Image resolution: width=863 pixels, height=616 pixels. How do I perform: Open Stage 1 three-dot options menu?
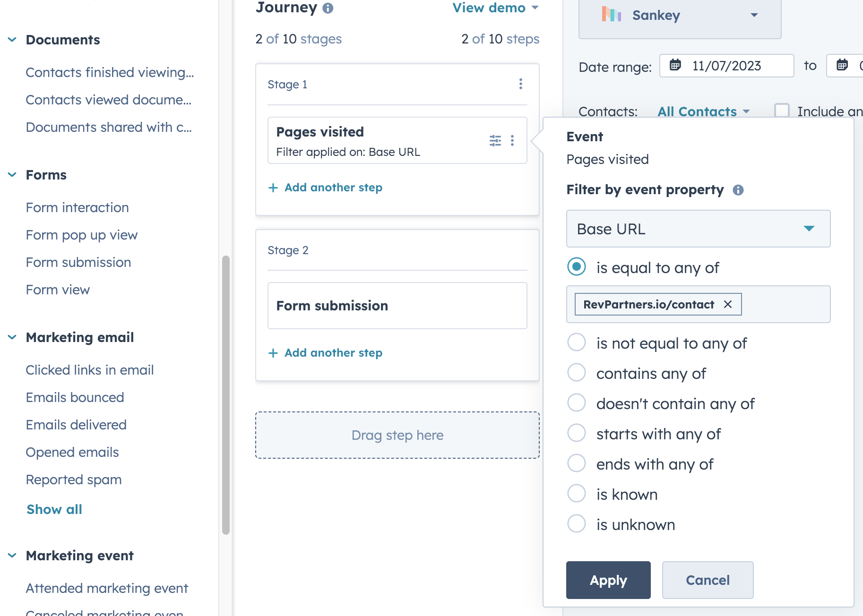tap(520, 84)
